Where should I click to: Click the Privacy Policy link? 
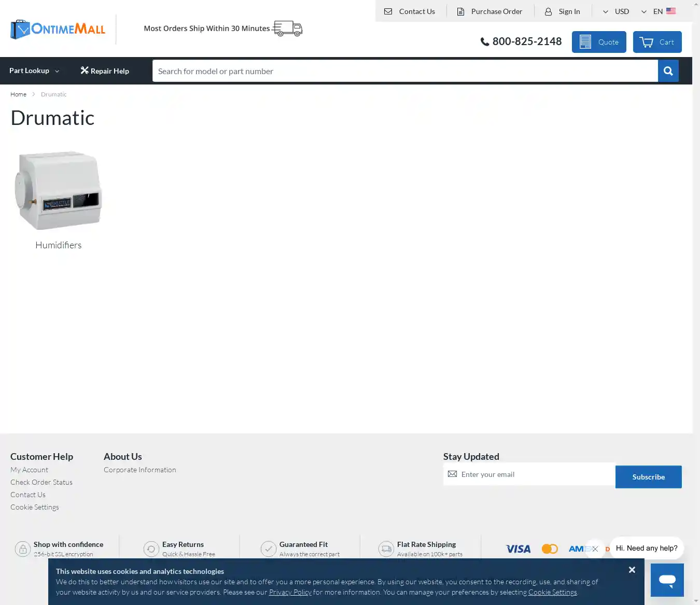click(x=290, y=592)
